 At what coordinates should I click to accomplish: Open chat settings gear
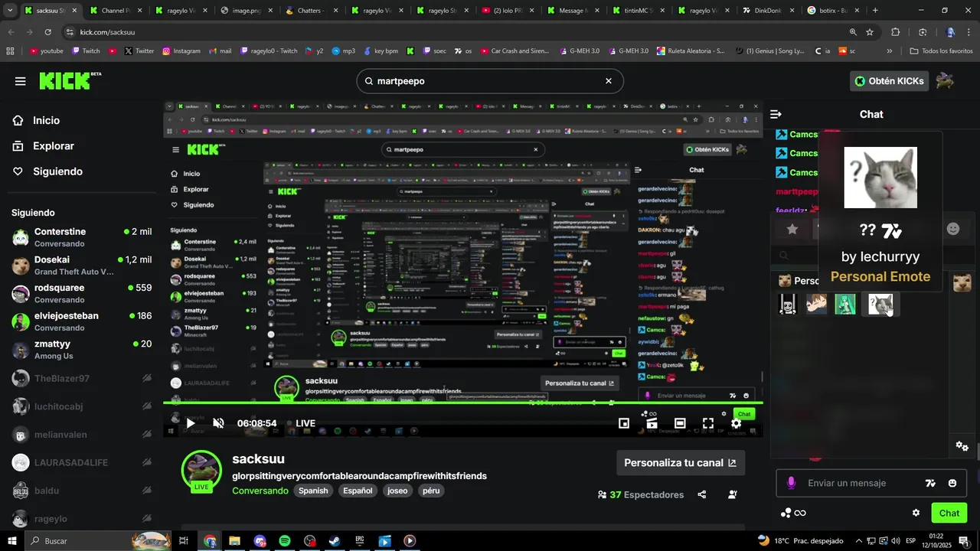tap(916, 513)
